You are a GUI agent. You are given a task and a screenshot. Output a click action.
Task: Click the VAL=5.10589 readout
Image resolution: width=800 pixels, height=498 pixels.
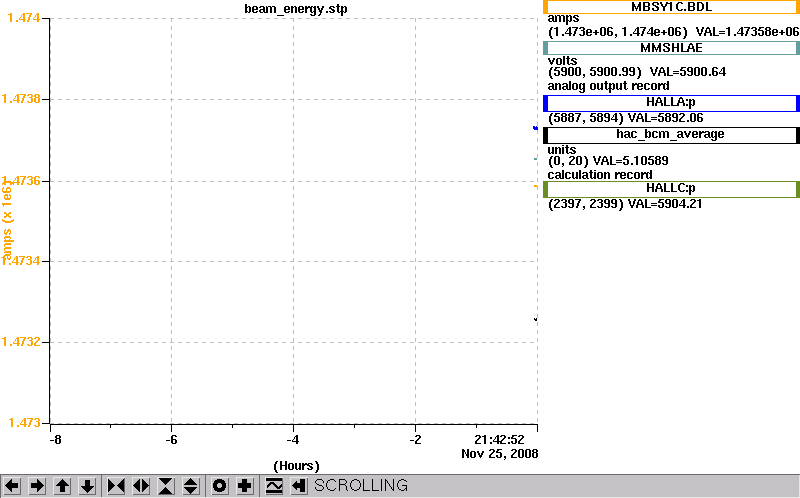[x=631, y=161]
